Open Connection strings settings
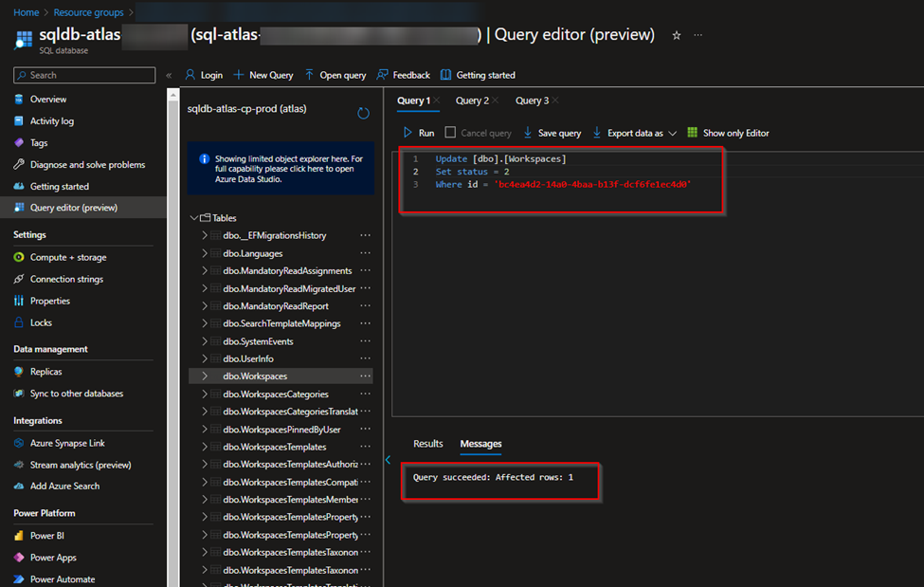924x587 pixels. 66,279
